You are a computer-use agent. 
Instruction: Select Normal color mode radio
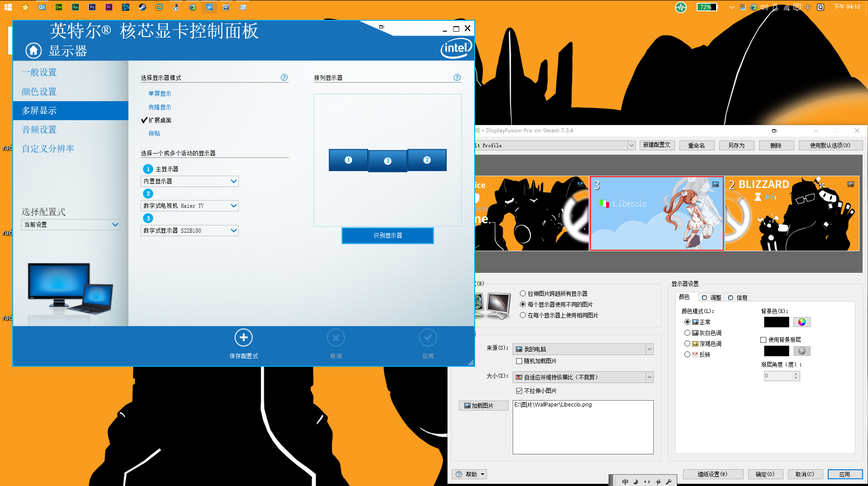(687, 322)
